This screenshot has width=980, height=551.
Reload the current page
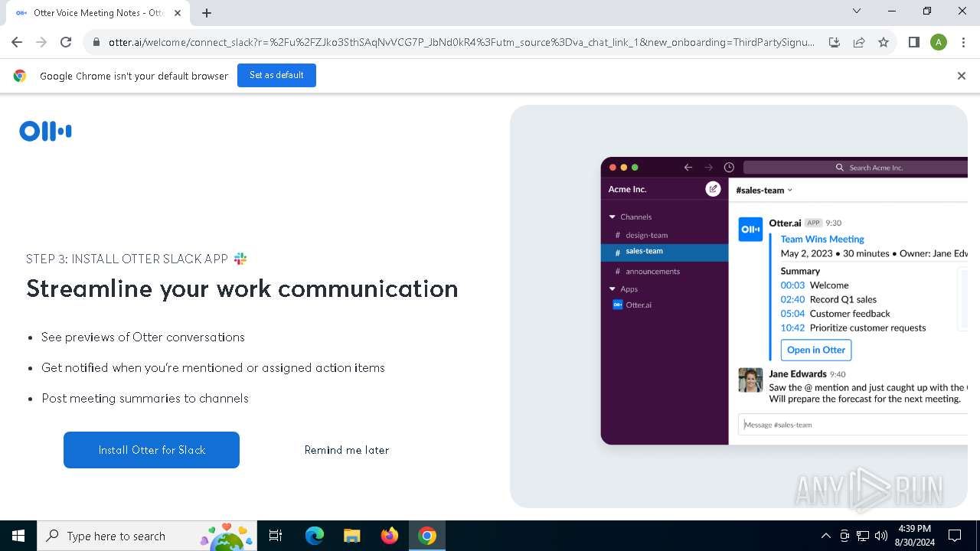(66, 43)
